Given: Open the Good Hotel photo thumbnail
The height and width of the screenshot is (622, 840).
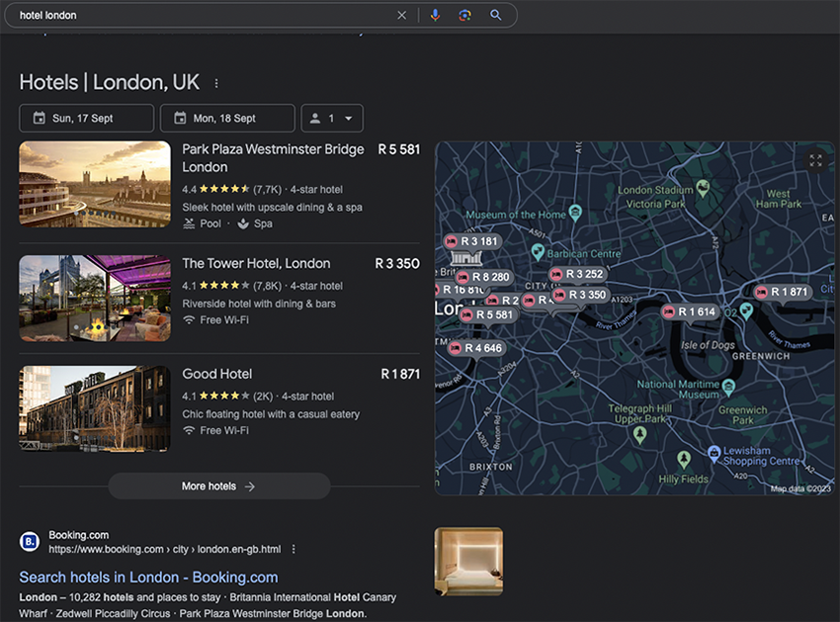Looking at the screenshot, I should pos(95,408).
